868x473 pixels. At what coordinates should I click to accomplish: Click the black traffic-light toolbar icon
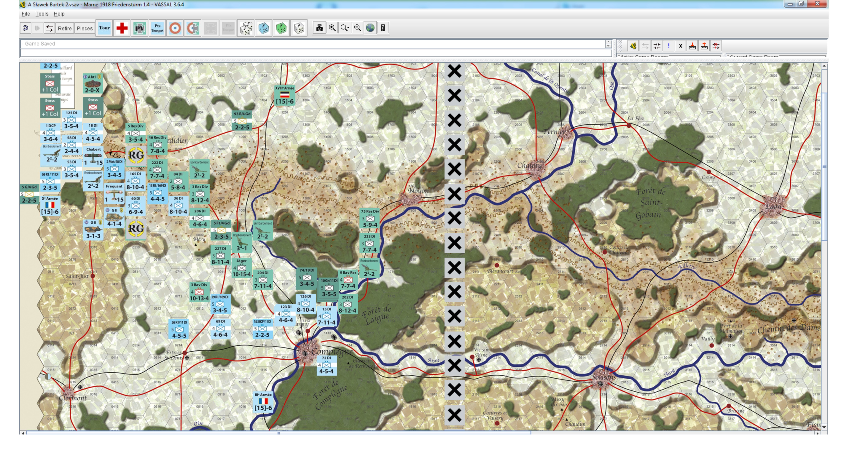pyautogui.click(x=383, y=28)
